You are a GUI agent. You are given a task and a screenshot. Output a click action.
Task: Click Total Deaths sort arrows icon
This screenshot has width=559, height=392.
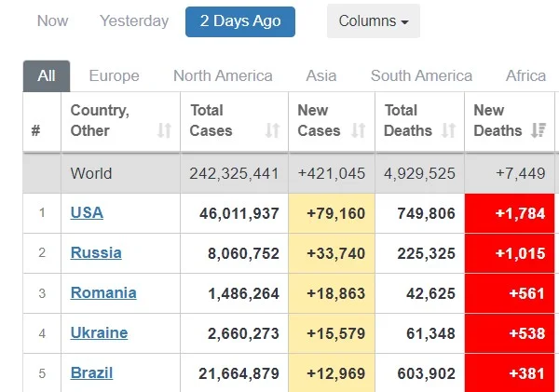[449, 131]
